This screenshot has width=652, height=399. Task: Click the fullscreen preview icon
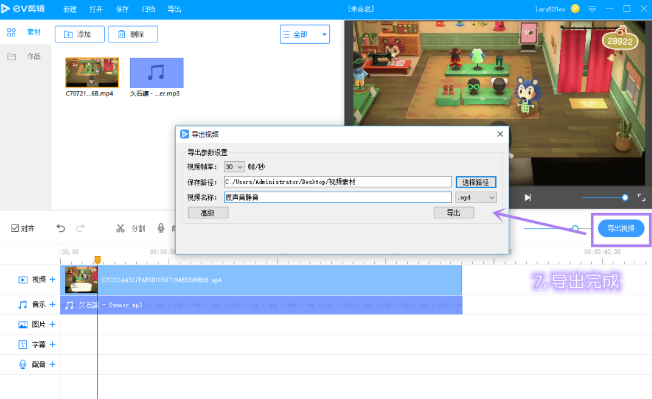(641, 197)
